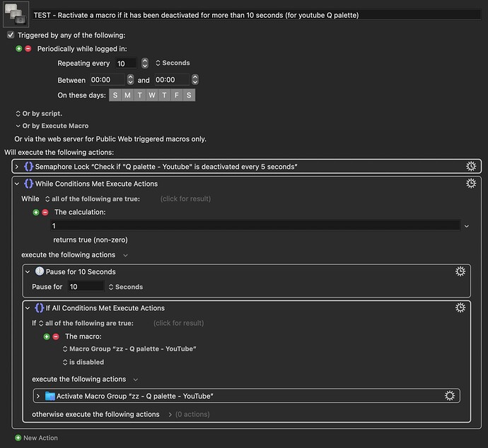Viewport: 488px width, 448px height.
Task: Open gear menu for Semaphore Lock action
Action: 471,166
